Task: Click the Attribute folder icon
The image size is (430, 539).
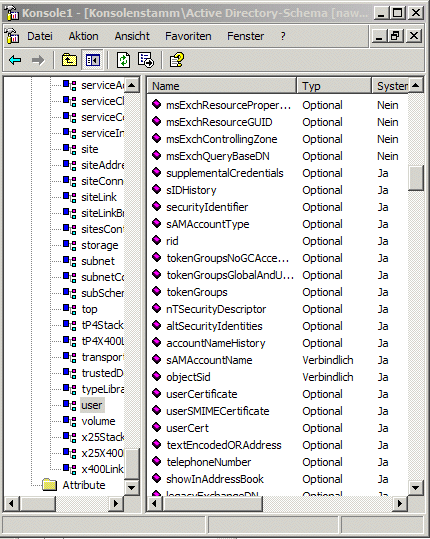Action: click(x=50, y=485)
